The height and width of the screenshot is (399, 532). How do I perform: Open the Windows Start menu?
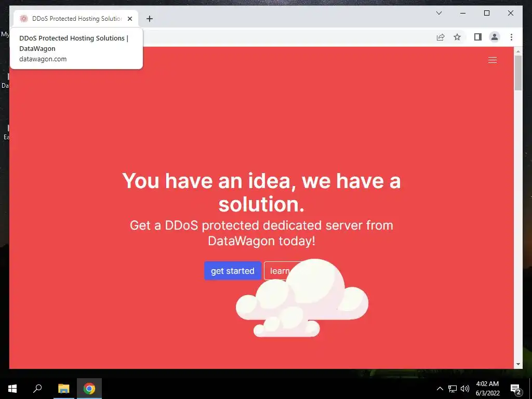point(12,389)
